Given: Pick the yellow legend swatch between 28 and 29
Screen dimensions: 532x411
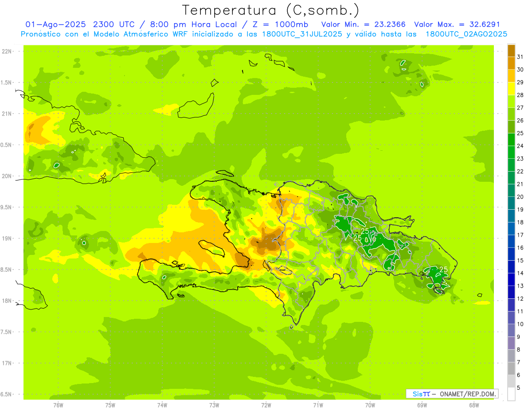Looking at the screenshot, I should coord(511,89).
